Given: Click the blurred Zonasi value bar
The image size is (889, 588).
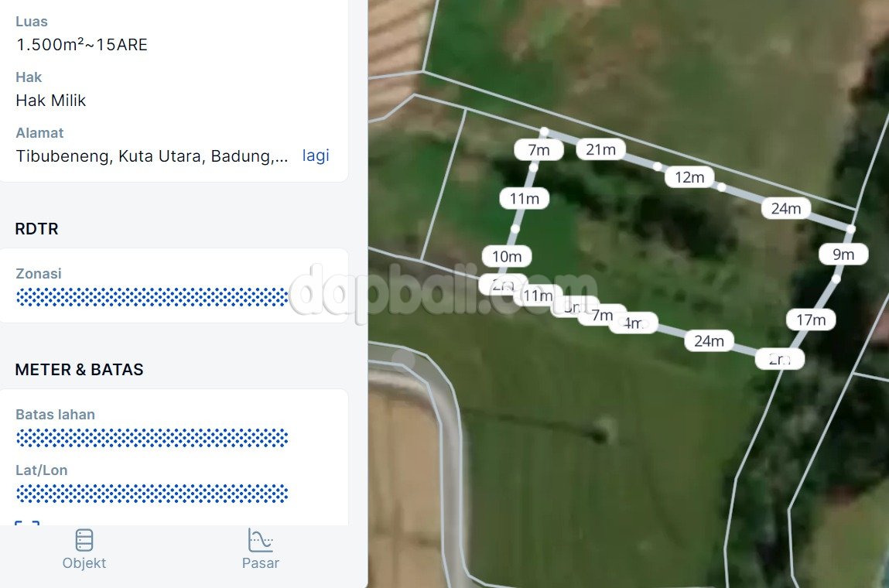Looking at the screenshot, I should 152,297.
